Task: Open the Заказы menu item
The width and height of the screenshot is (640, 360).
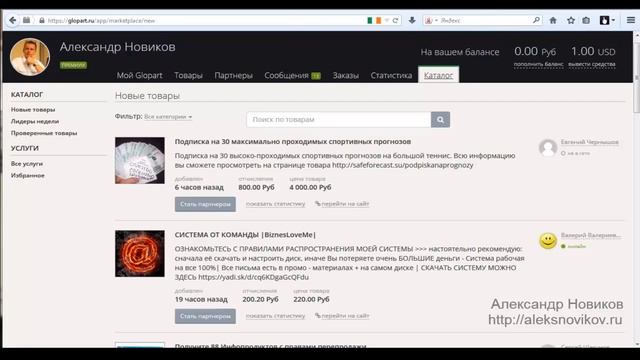Action: pos(345,76)
